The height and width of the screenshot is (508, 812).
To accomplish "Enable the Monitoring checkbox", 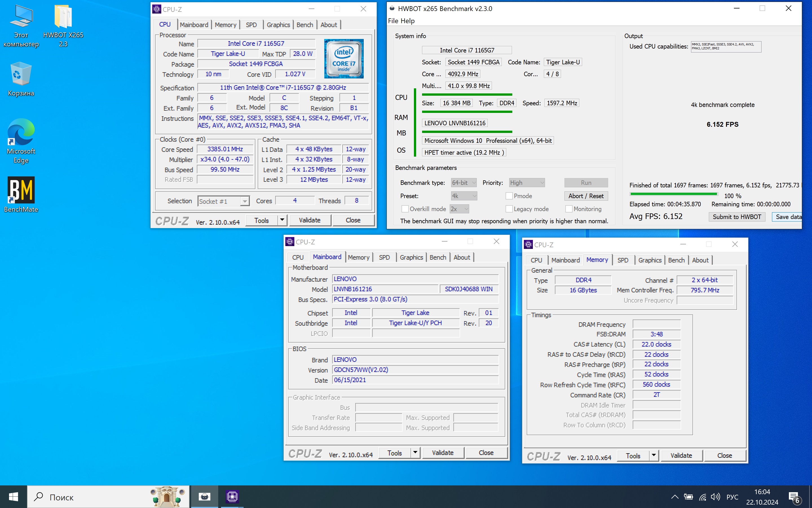I will click(569, 209).
